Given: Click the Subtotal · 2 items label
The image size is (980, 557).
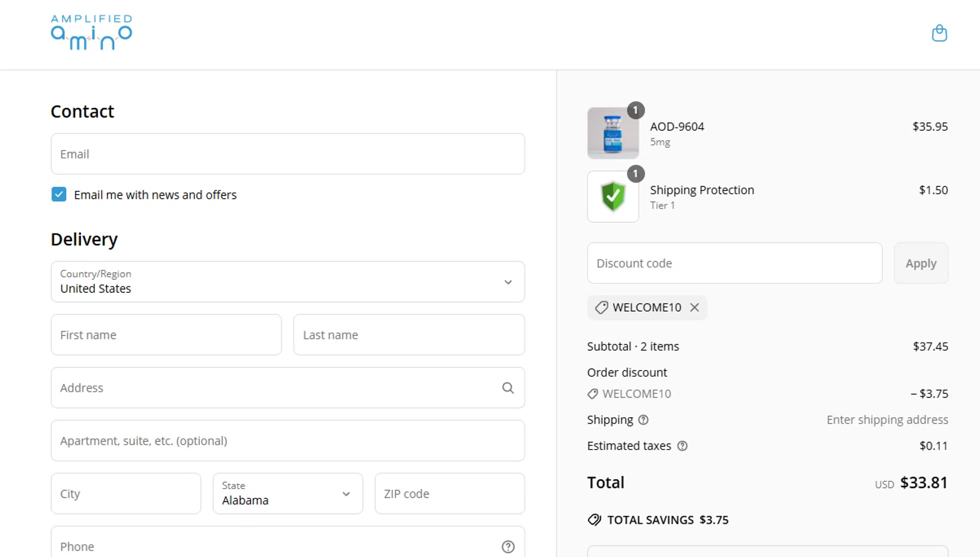Looking at the screenshot, I should [633, 346].
